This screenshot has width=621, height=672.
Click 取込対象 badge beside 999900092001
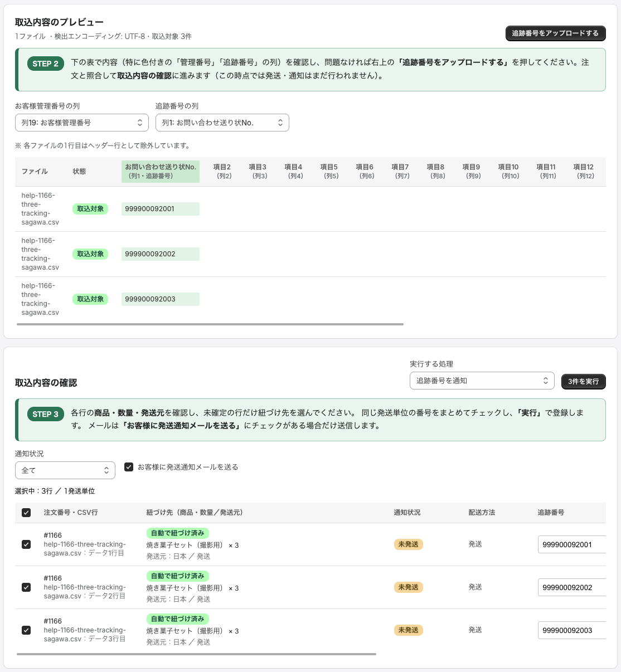(90, 209)
